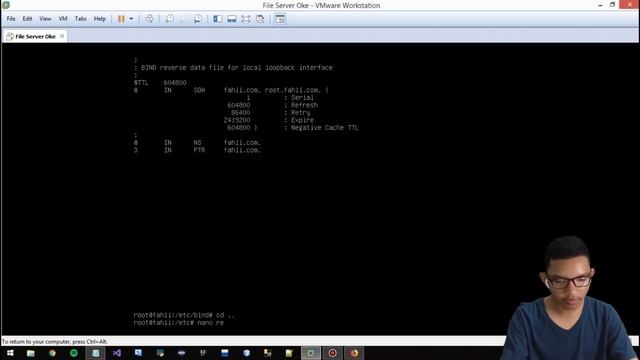Toggle the library sidebar icon
This screenshot has width=640, height=360.
click(218, 19)
